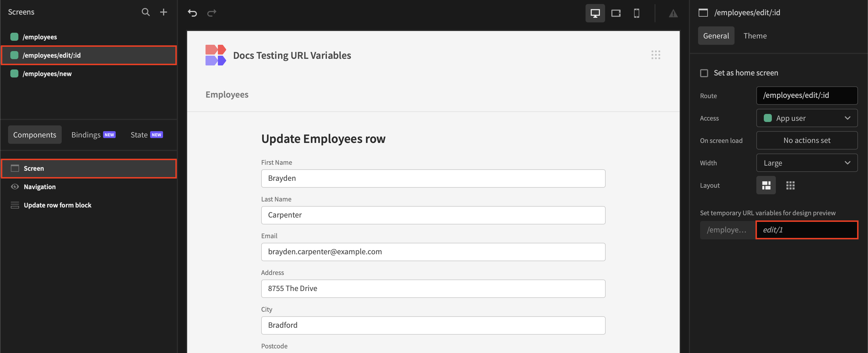Click the app grid dots icon in preview
Image resolution: width=868 pixels, height=353 pixels.
(656, 55)
